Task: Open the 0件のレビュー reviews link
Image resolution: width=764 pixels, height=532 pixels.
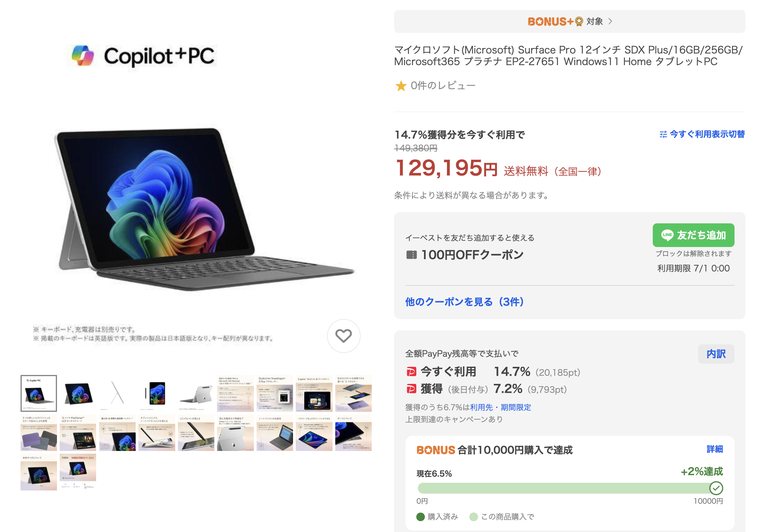Action: coord(443,86)
